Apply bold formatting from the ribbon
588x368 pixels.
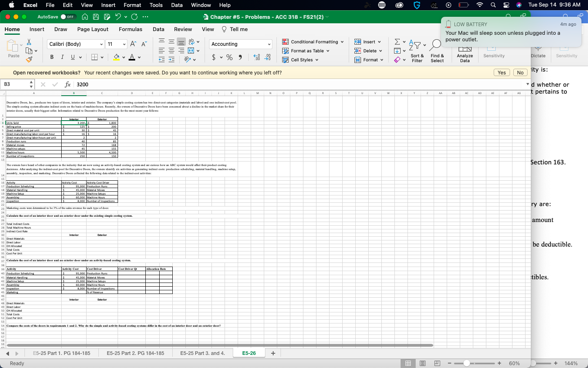[51, 57]
